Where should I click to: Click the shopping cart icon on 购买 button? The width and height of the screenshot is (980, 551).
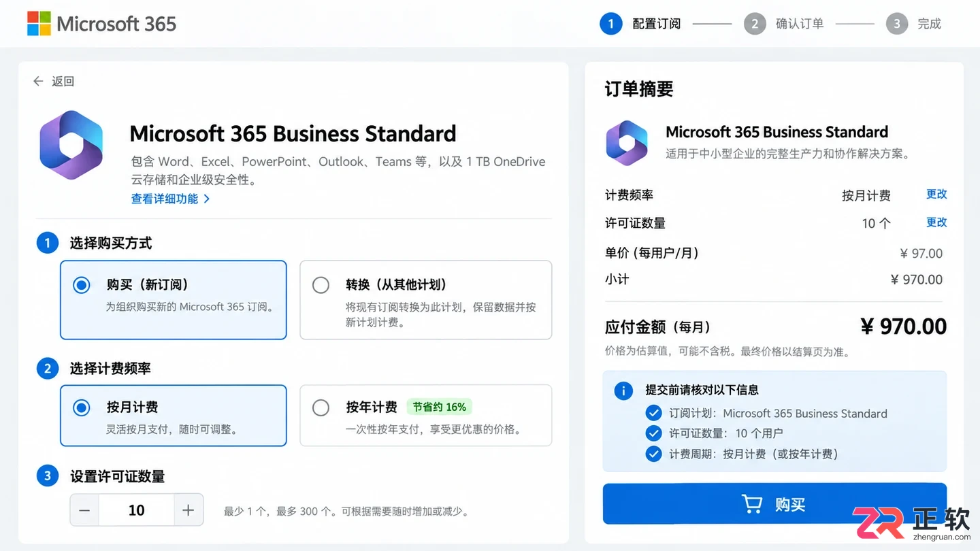pyautogui.click(x=752, y=504)
